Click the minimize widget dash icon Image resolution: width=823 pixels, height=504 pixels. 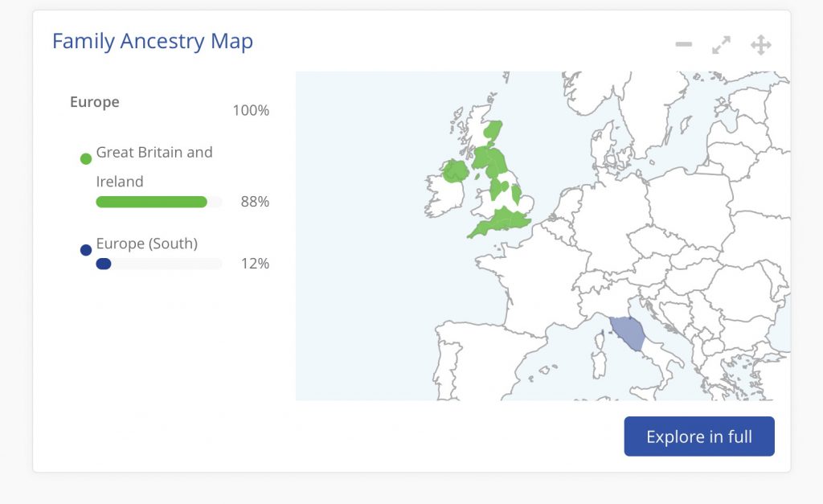pos(683,45)
